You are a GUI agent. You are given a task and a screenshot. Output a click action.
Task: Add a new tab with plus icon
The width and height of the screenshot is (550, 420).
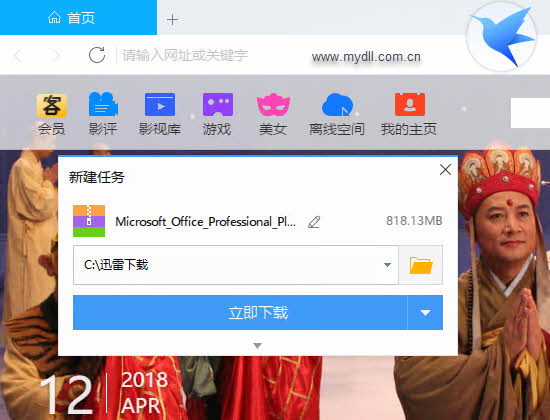pos(172,20)
